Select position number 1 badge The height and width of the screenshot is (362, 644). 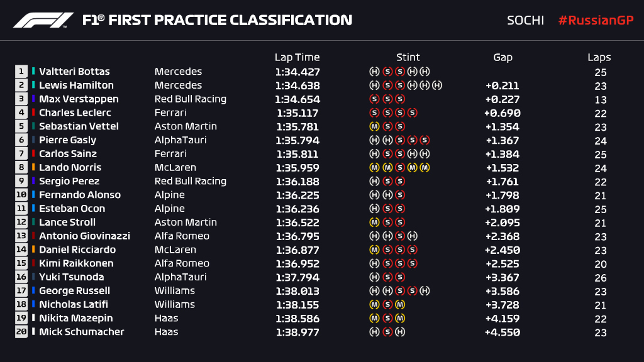click(x=21, y=72)
